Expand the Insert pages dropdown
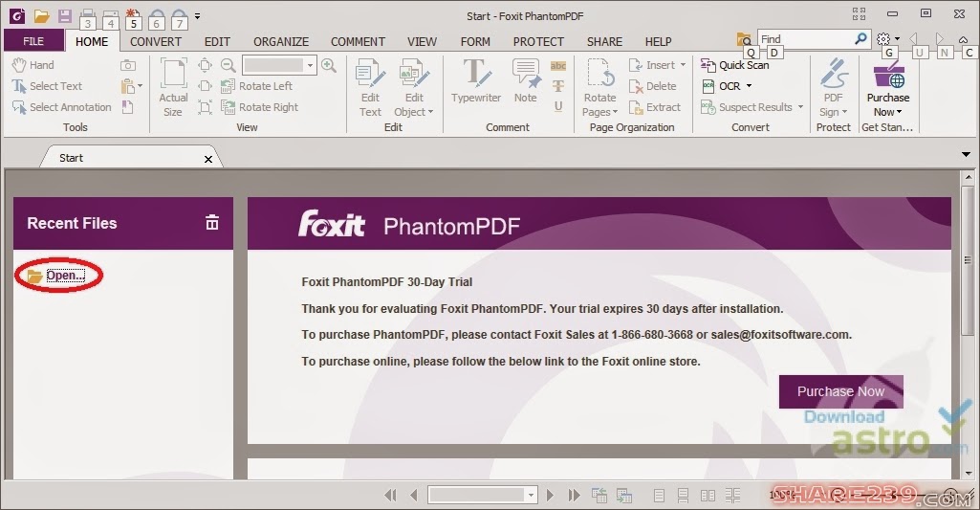This screenshot has height=510, width=980. [x=683, y=65]
